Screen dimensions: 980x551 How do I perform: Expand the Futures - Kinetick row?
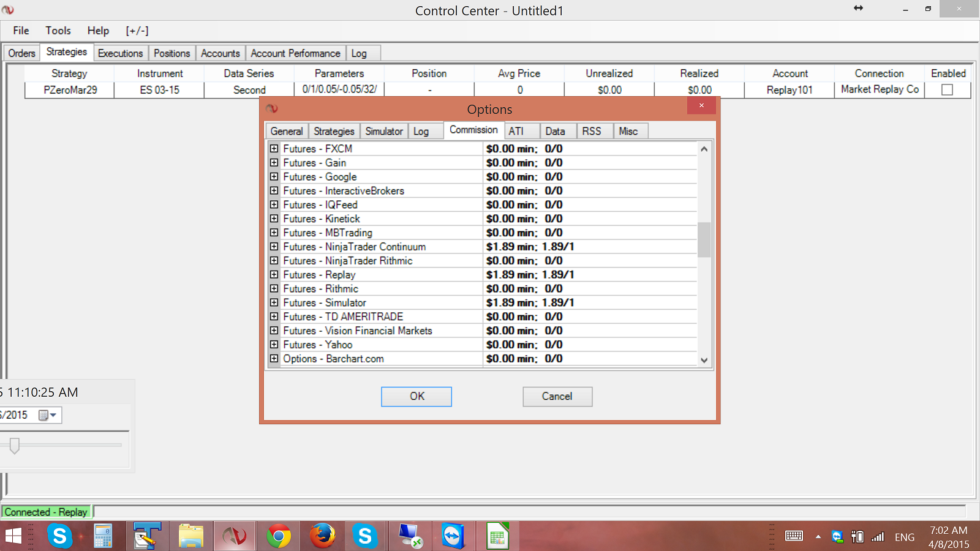pyautogui.click(x=274, y=219)
